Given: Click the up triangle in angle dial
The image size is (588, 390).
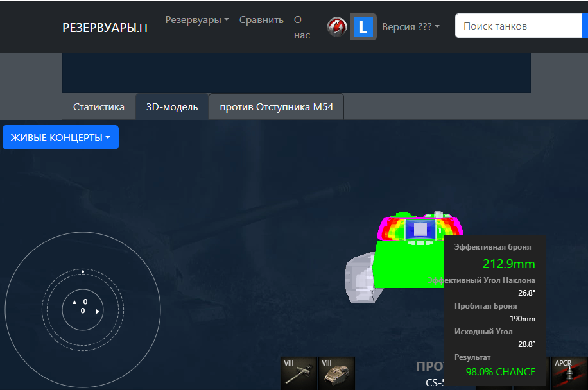Looking at the screenshot, I should (x=74, y=301).
